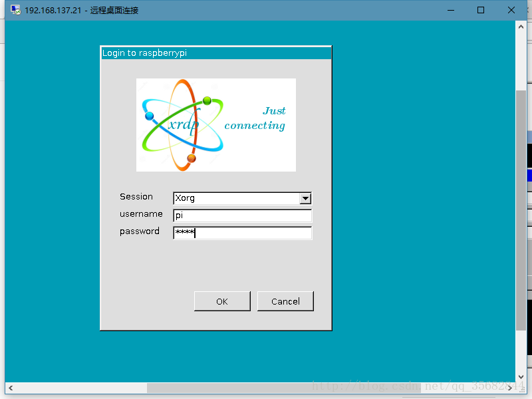
Task: Click the xrdp Just connecting logo
Action: click(x=216, y=125)
